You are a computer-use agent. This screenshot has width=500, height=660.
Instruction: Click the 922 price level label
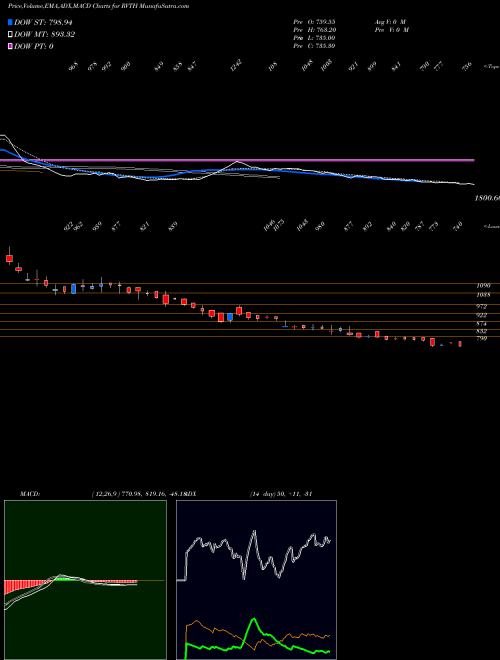(481, 315)
